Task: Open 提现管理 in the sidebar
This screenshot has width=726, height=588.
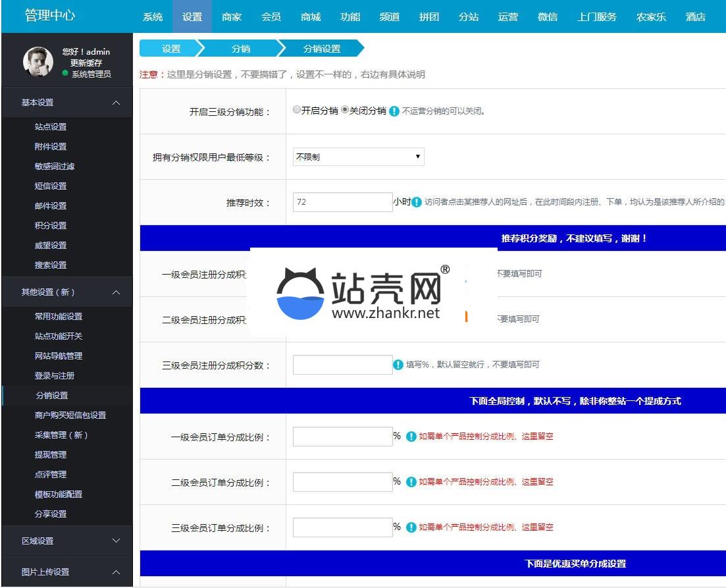Action: point(51,454)
